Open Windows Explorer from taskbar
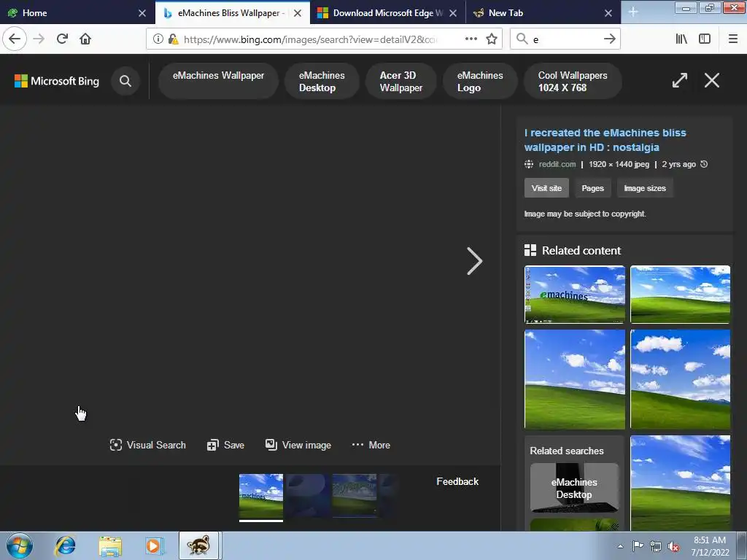 pos(110,545)
